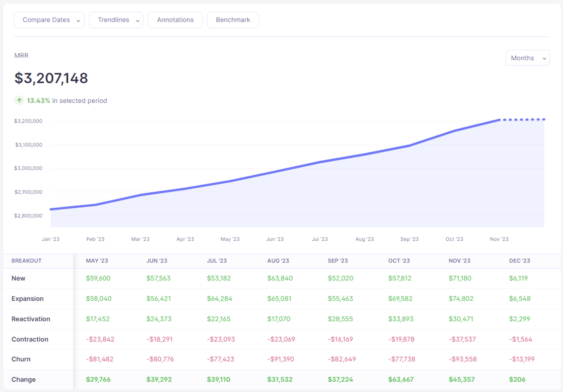Click the $3,200,000 y-axis label
Screen dimensions: 563x392
28,121
